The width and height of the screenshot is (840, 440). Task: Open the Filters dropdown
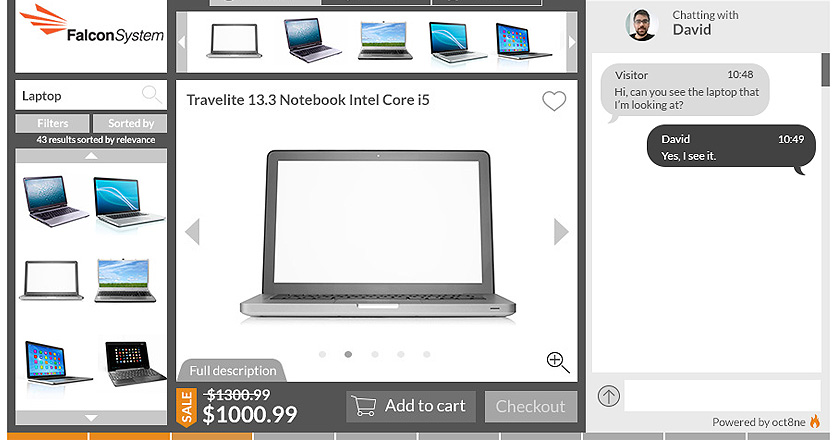pos(52,123)
